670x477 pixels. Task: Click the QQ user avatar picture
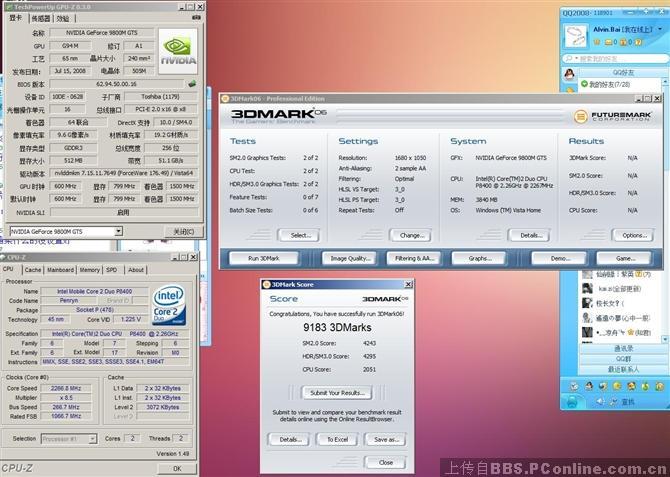tap(576, 36)
